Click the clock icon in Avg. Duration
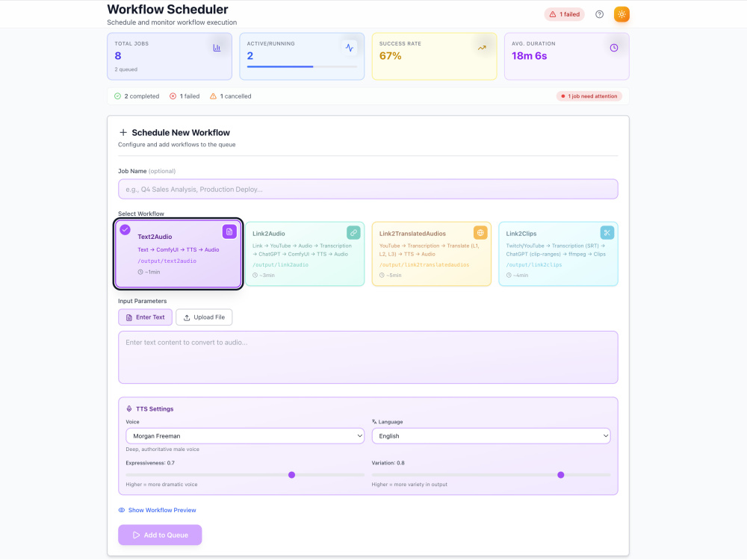This screenshot has height=560, width=747. 614,48
